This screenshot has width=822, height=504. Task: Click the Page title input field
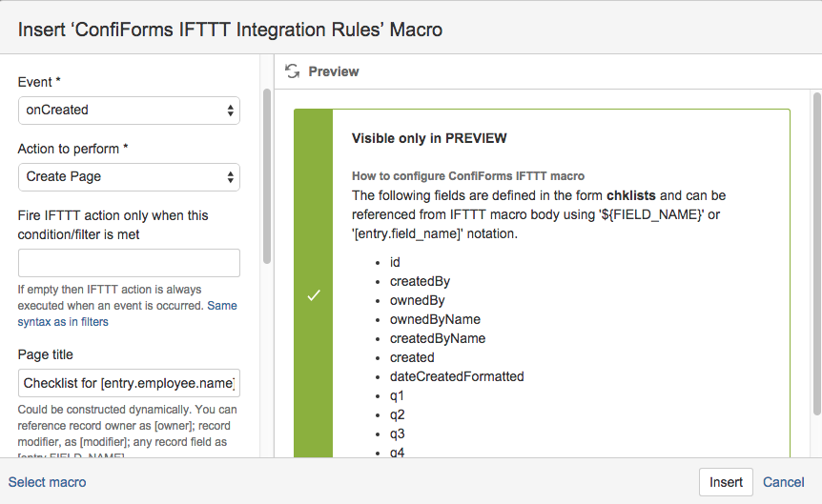click(x=129, y=383)
